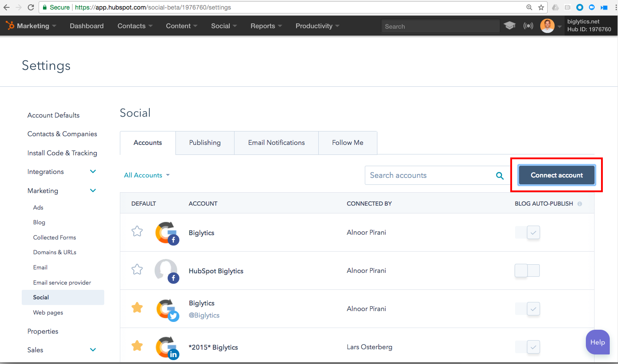618x364 pixels.
Task: Open the Ads settings page
Action: click(38, 207)
